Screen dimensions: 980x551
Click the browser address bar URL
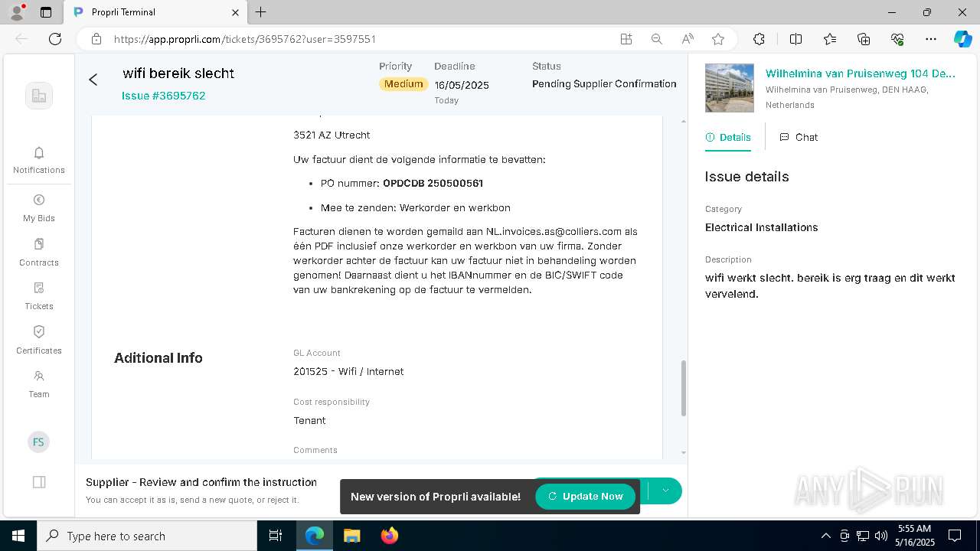pyautogui.click(x=245, y=39)
